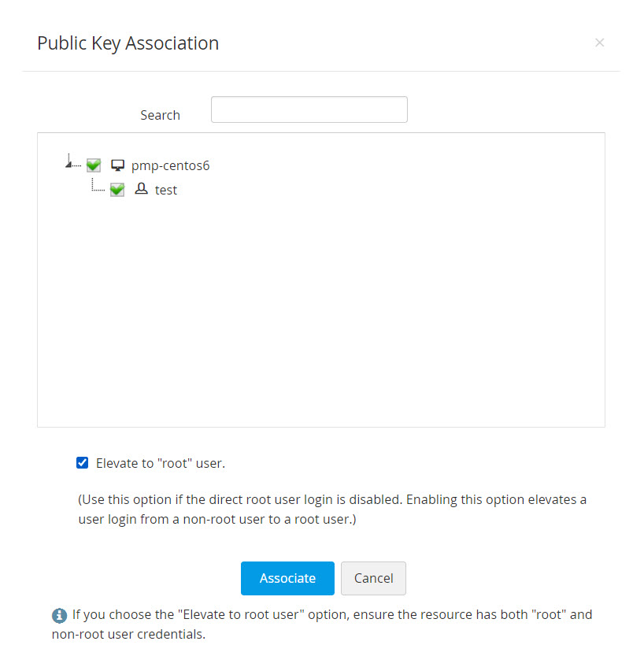Select the pmp-centos6 resource name
This screenshot has height=656, width=644.
pos(170,165)
